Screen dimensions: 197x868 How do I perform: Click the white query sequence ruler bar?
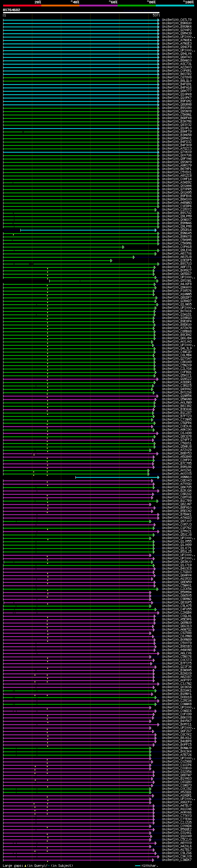tap(81, 13)
